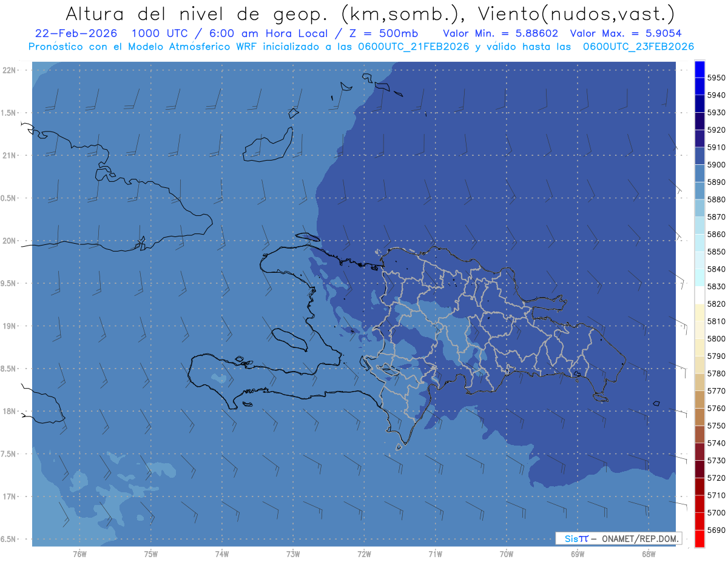Click the '72W' longitude label
Image resolution: width=728 pixels, height=562 pixels.
coord(364,554)
